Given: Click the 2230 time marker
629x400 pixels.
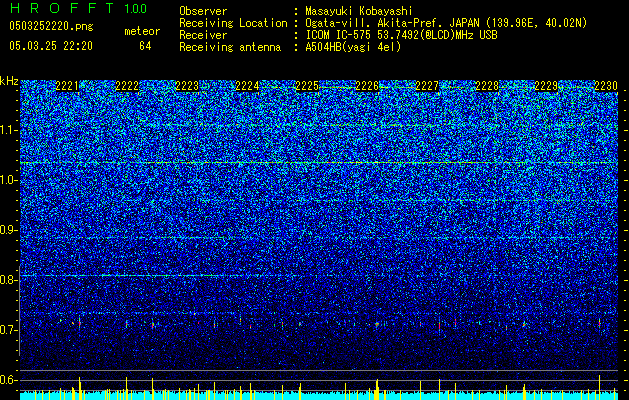Looking at the screenshot, I should click(606, 86).
